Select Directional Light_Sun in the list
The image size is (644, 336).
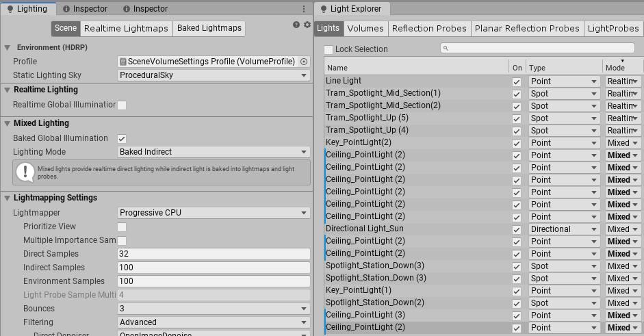(361, 229)
